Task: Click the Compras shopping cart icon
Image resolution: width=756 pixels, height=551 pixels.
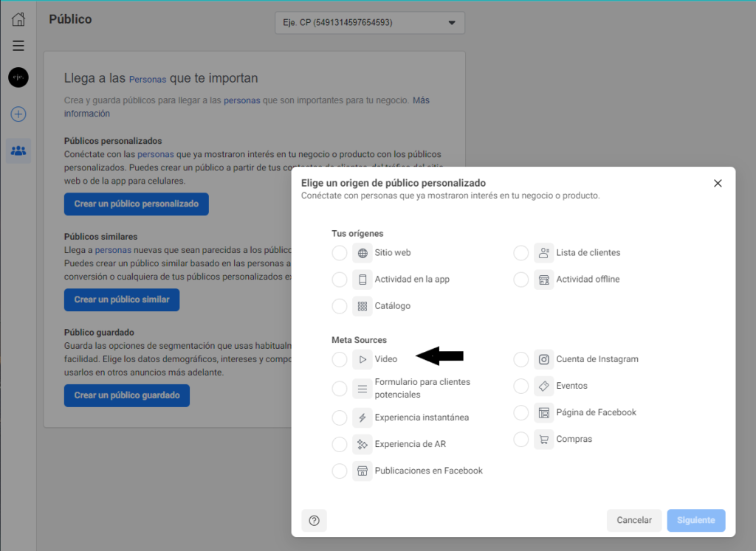Action: [544, 440]
